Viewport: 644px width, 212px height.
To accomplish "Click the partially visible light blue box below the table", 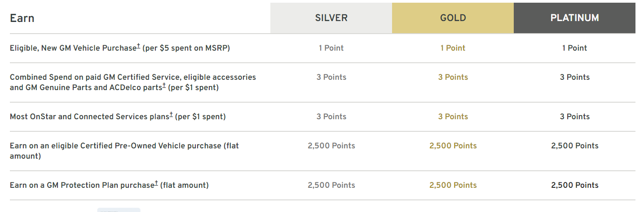I will [119, 210].
